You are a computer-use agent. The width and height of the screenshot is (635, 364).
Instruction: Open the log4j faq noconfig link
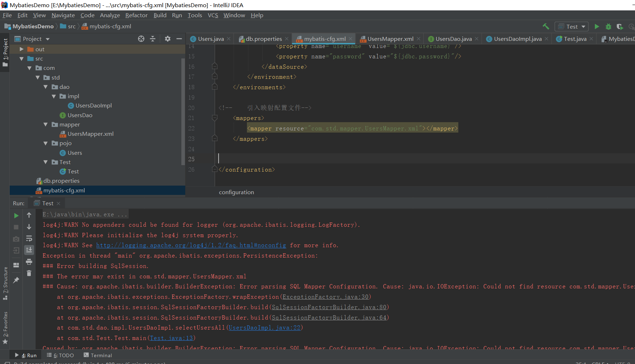(x=191, y=245)
